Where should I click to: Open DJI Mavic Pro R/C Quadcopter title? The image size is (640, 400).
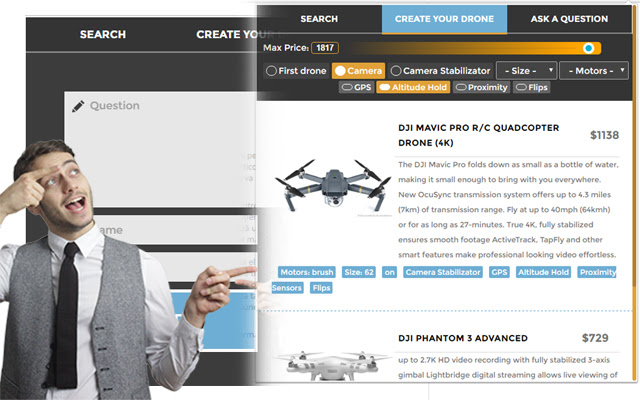point(478,135)
